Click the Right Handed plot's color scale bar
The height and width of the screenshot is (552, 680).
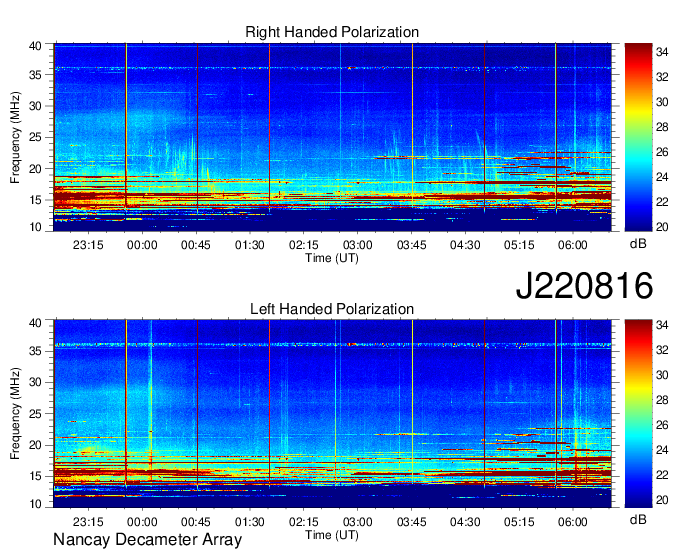tap(638, 137)
